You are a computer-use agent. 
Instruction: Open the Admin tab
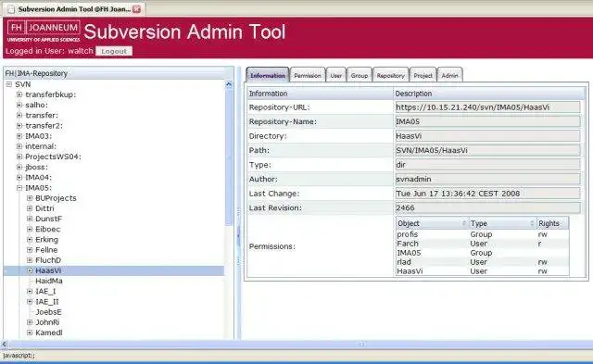449,75
